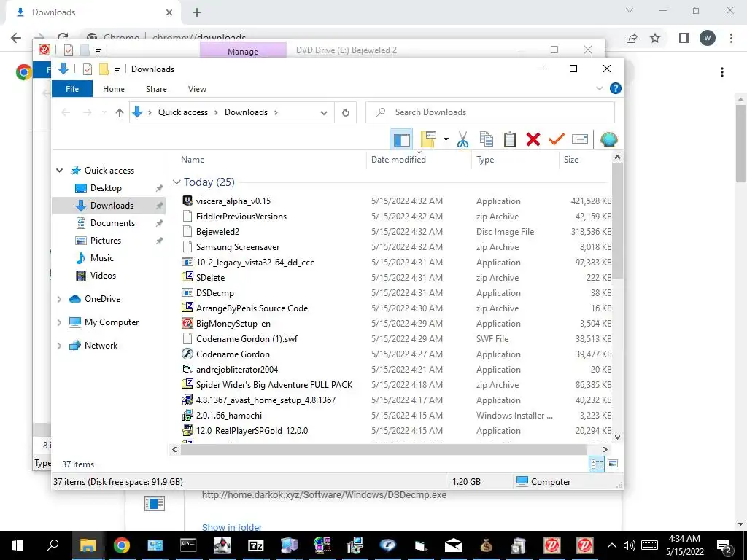Go up one folder level arrow
Screen dimensions: 747x560
tap(120, 112)
